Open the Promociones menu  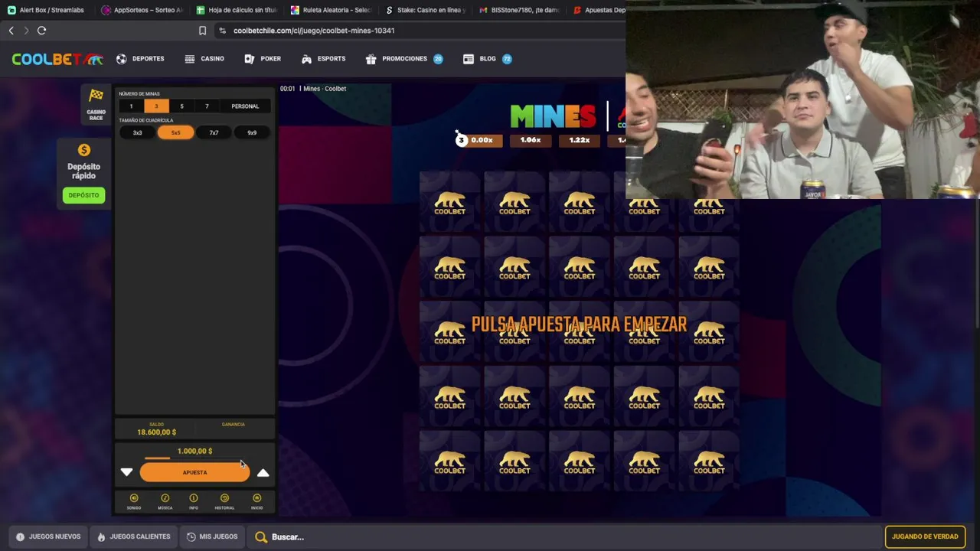click(404, 59)
